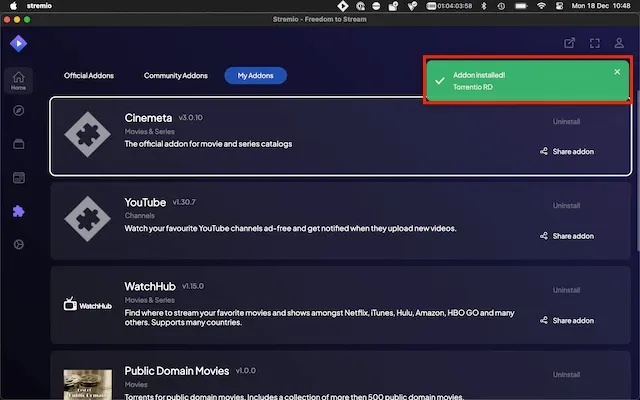
Task: Click the Cinemeta addon title
Action: coord(148,118)
